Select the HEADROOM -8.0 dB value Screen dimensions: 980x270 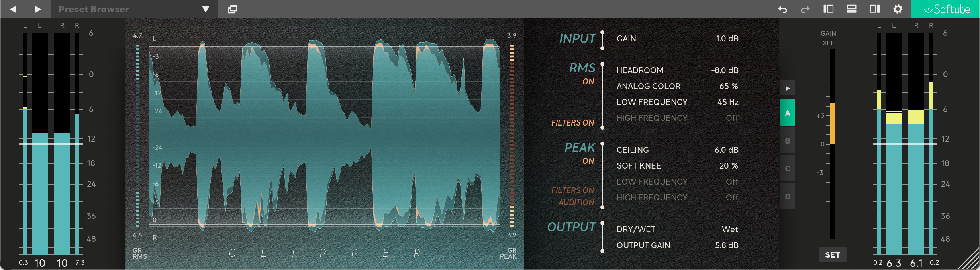pos(725,70)
